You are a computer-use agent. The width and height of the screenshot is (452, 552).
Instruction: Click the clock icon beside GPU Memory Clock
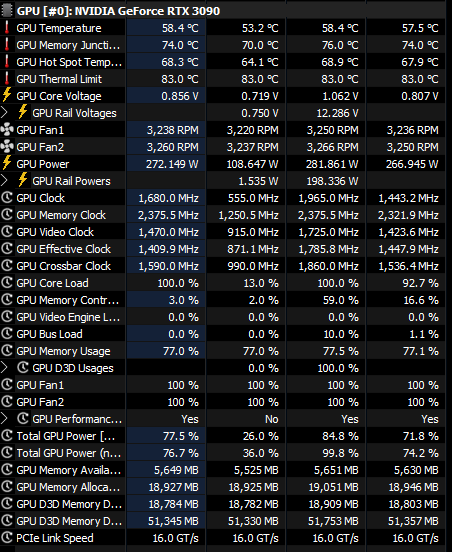[x=7, y=214]
